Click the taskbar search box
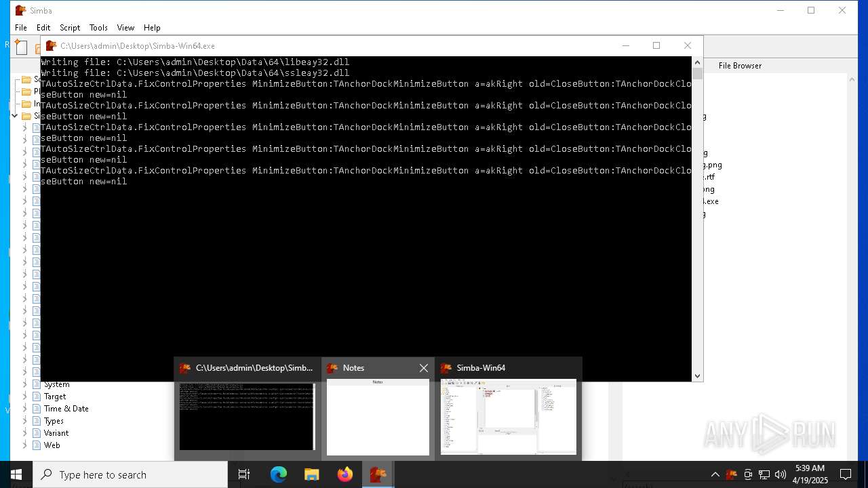 pyautogui.click(x=130, y=474)
